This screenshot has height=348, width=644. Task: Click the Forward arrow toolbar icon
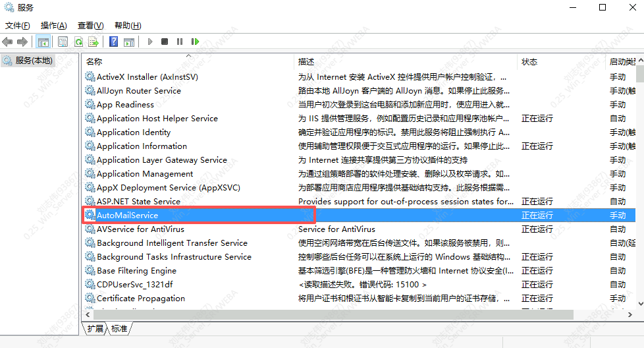coord(22,42)
